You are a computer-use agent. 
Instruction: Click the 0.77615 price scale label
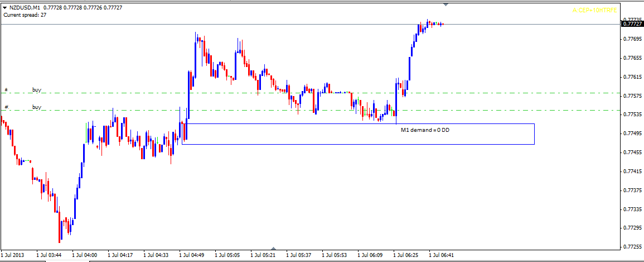pos(632,77)
